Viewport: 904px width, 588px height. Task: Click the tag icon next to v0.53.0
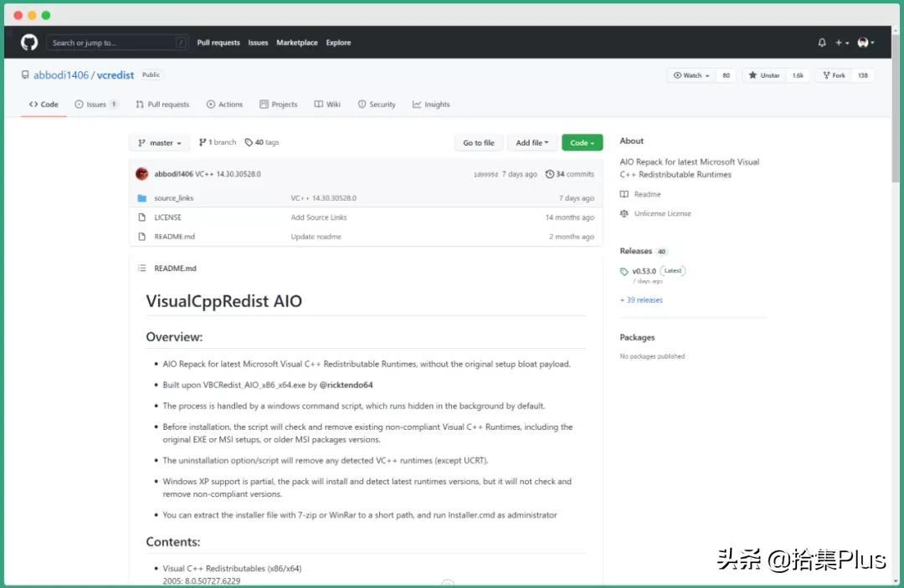coord(624,271)
